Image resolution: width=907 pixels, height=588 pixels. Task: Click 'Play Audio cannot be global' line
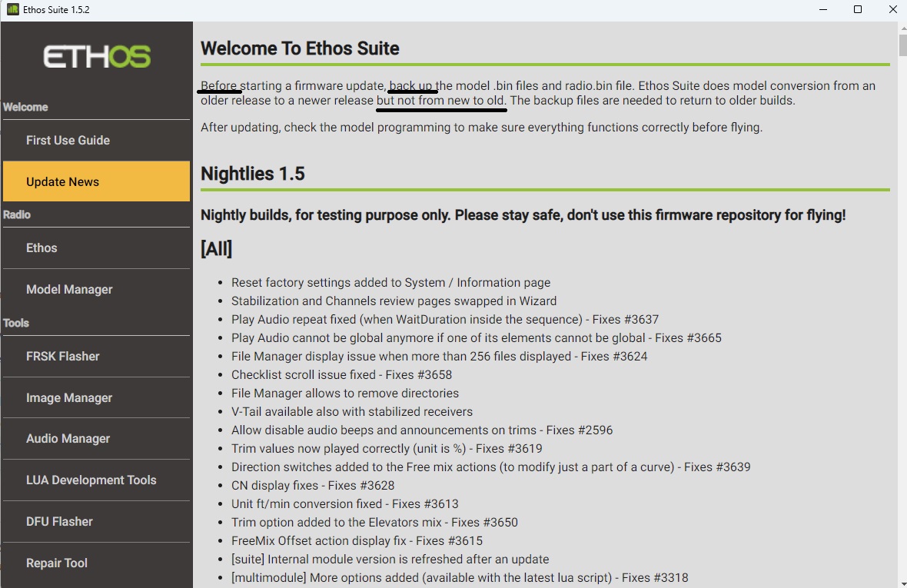(477, 338)
